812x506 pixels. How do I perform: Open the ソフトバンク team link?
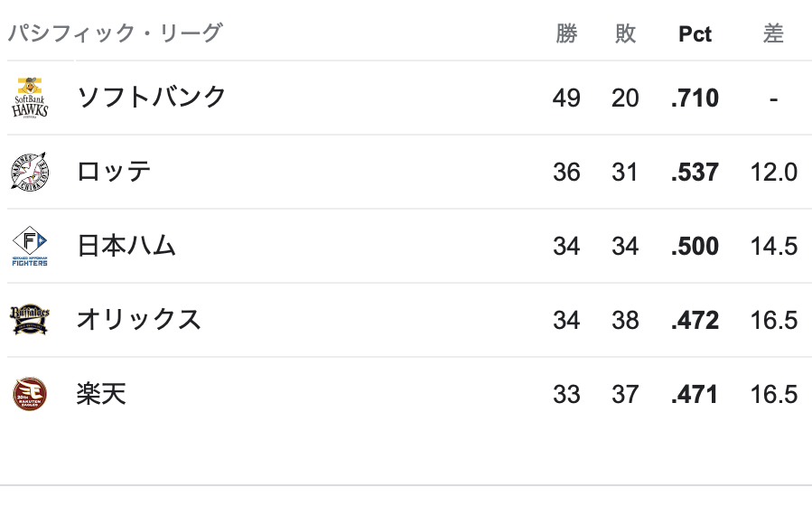pyautogui.click(x=151, y=98)
